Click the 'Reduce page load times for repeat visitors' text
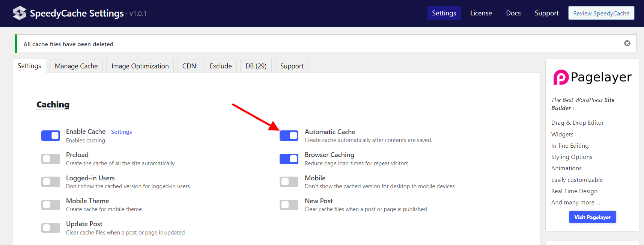Screen dimensions: 644x245 click(356, 163)
